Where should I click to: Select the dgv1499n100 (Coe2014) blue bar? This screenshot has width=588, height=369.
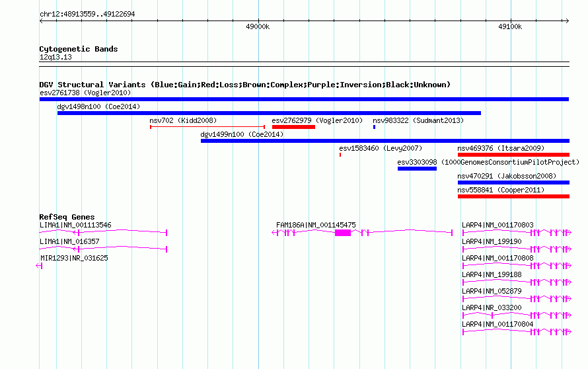385,141
